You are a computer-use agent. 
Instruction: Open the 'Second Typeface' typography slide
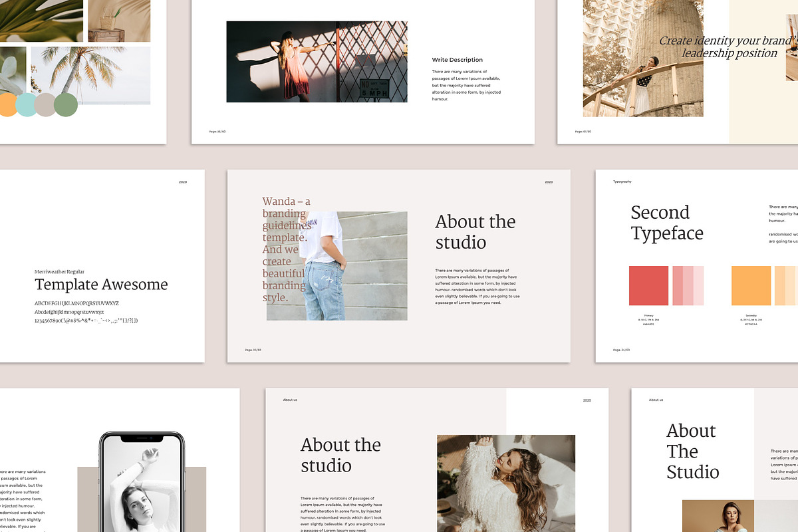[x=667, y=223]
